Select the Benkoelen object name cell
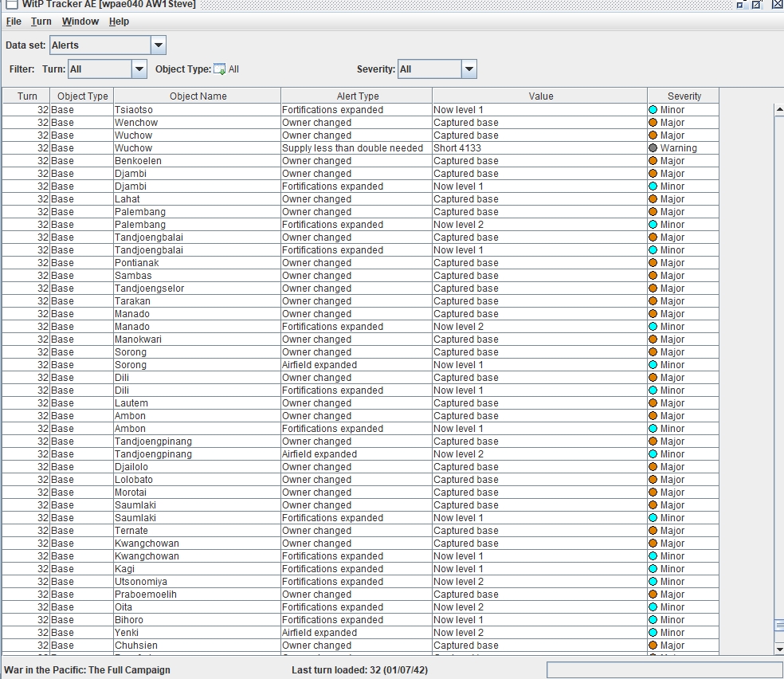784x679 pixels. [198, 161]
